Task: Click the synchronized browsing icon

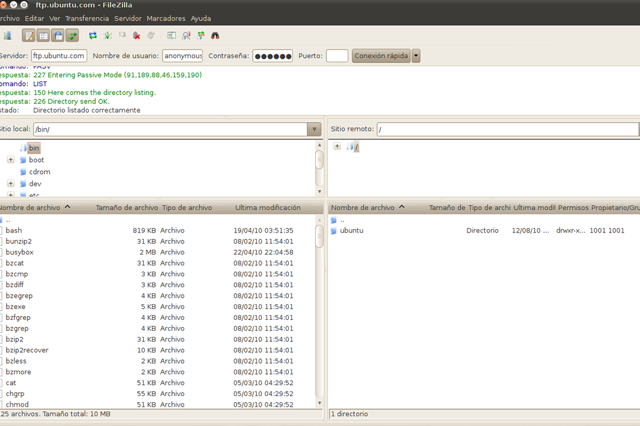Action: (201, 36)
